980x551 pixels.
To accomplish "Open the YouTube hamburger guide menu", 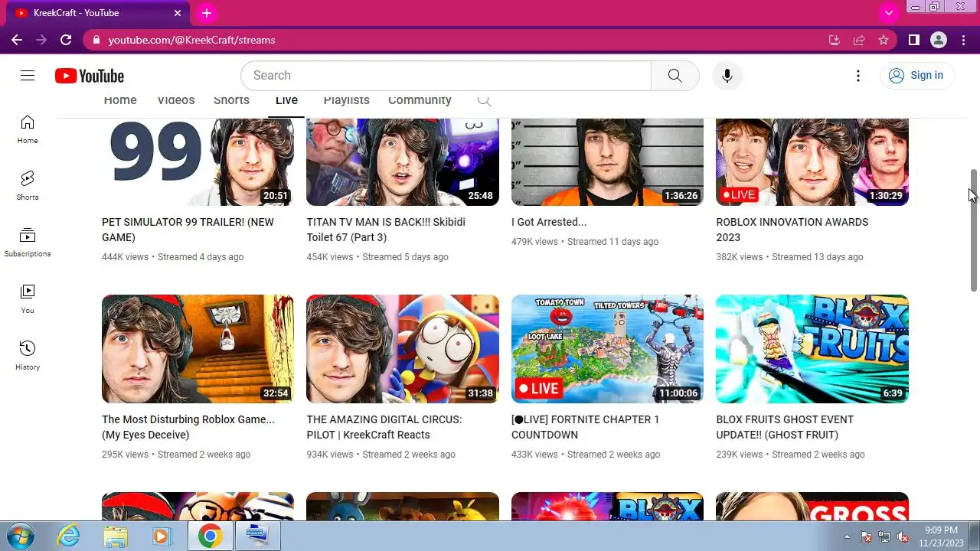I will pos(28,75).
